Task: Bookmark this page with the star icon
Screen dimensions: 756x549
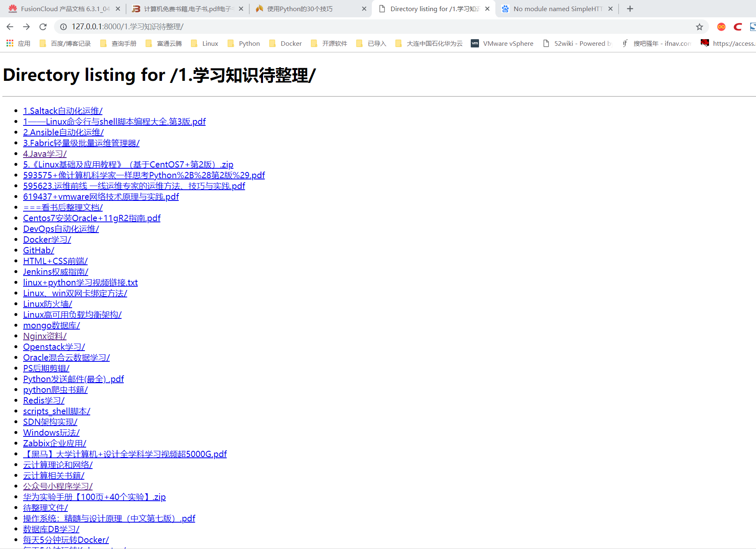Action: pos(700,27)
